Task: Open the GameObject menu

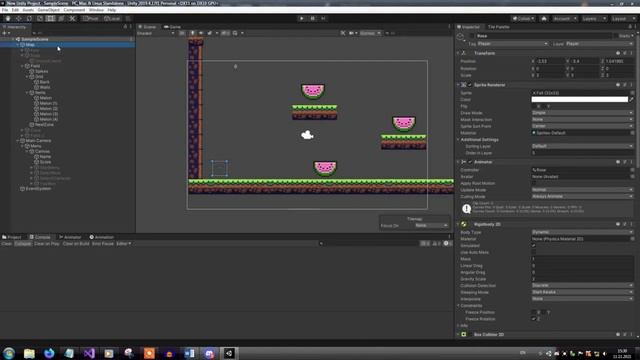Action: pos(49,10)
